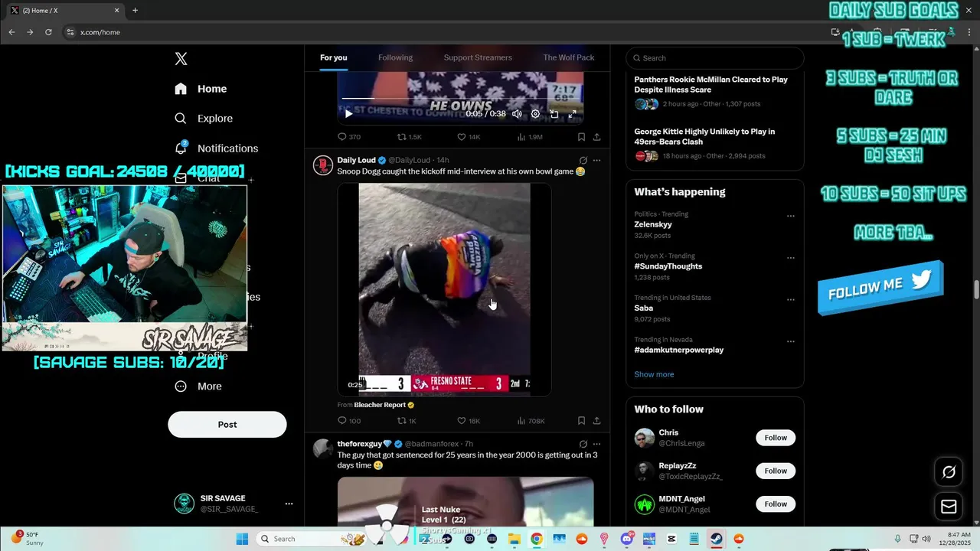Open more options for Zelenskyy trend
The height and width of the screenshot is (551, 980).
click(x=791, y=216)
